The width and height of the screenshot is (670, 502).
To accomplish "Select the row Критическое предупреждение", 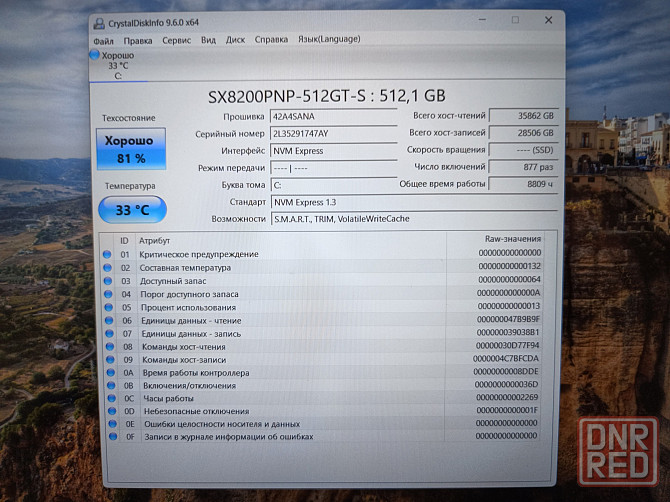I will (x=322, y=254).
